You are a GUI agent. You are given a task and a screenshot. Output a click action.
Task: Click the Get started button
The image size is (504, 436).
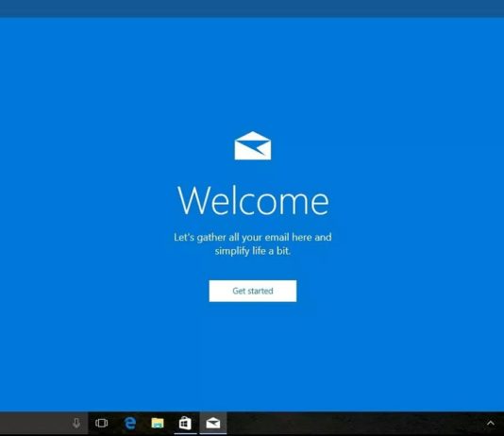pyautogui.click(x=253, y=291)
